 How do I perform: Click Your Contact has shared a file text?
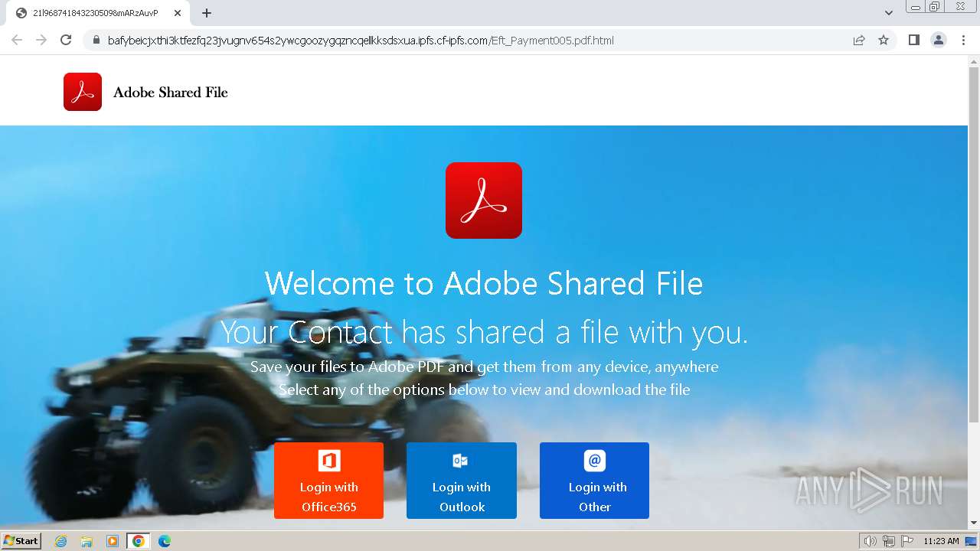[x=484, y=332]
